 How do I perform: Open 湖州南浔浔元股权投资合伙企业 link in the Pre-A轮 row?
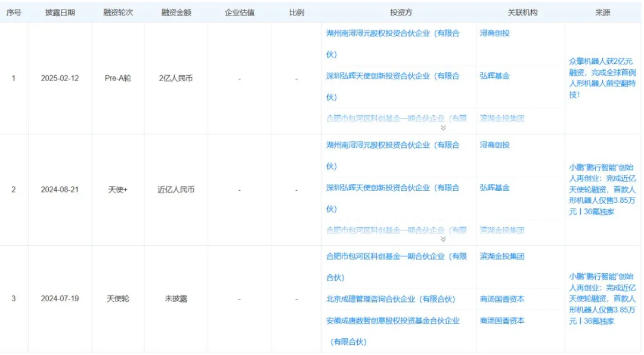[392, 44]
